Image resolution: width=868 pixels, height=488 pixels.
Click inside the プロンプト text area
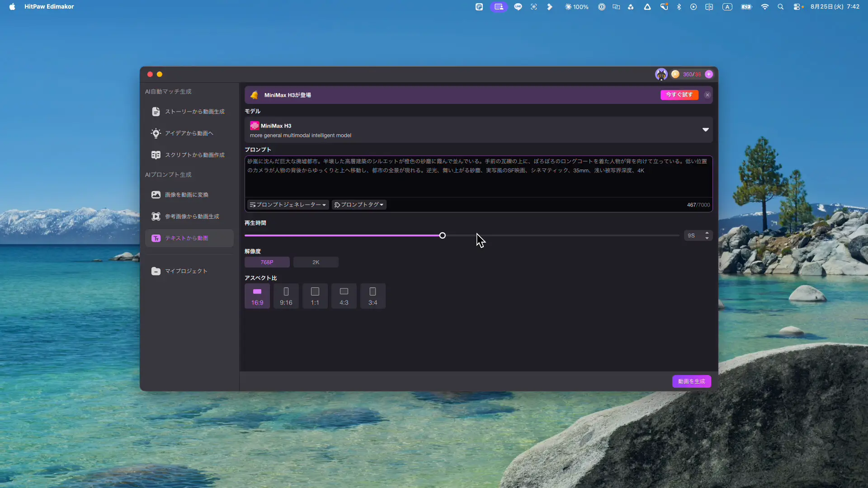point(478,177)
